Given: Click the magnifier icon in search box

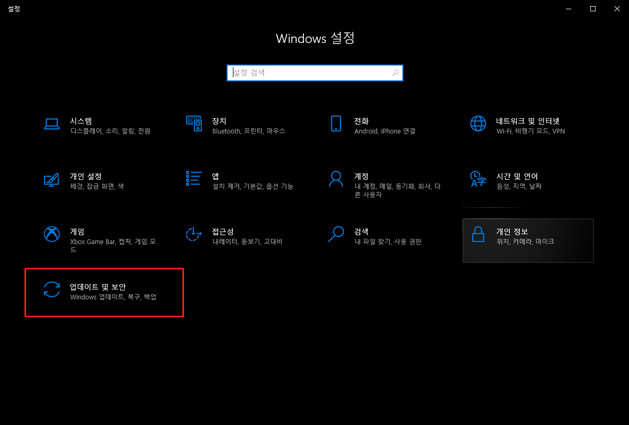Looking at the screenshot, I should 396,73.
